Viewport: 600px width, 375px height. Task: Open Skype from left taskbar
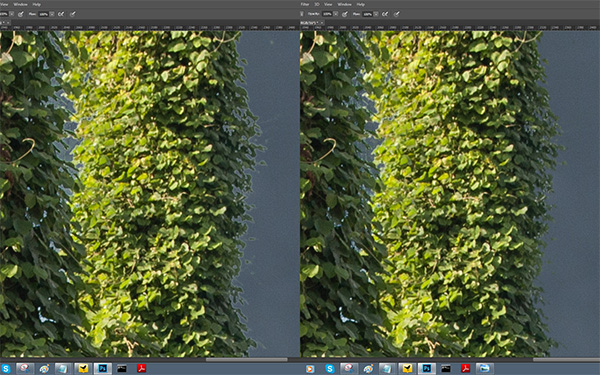(6, 368)
